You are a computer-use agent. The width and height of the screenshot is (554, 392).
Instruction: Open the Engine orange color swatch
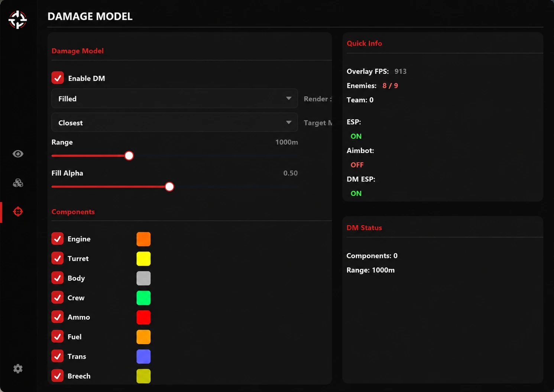point(143,239)
